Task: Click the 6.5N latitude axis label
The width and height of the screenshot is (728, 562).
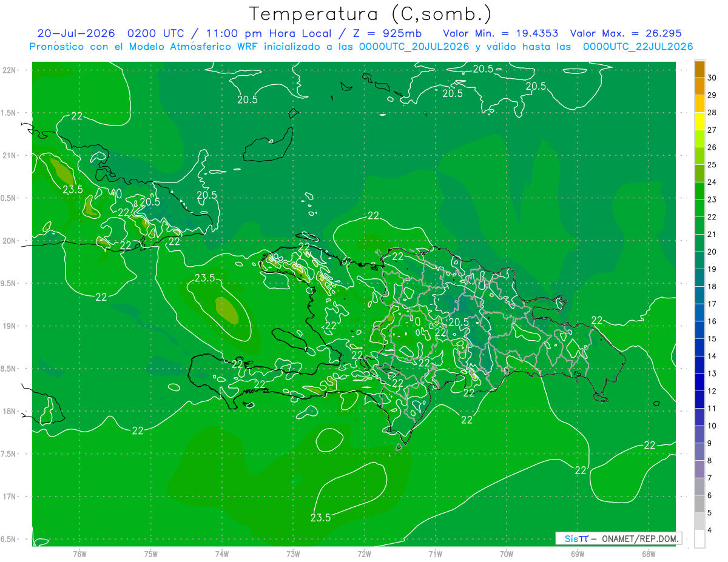Action: [9, 539]
